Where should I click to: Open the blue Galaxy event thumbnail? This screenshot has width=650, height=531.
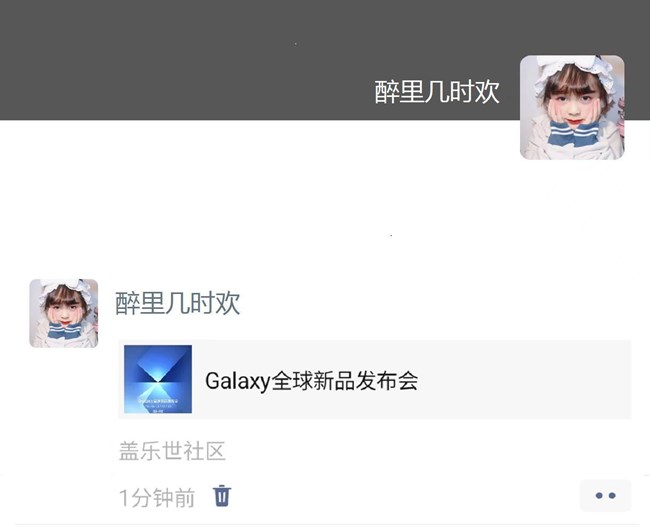click(158, 379)
